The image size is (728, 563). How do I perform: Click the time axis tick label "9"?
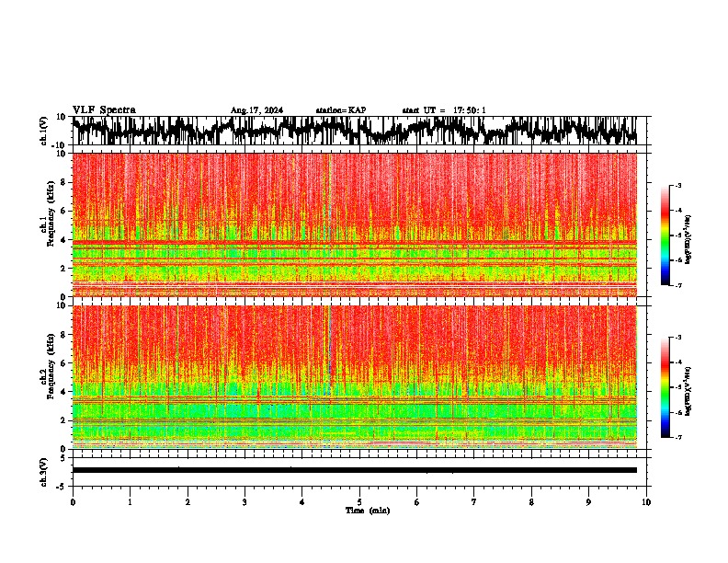click(x=588, y=502)
